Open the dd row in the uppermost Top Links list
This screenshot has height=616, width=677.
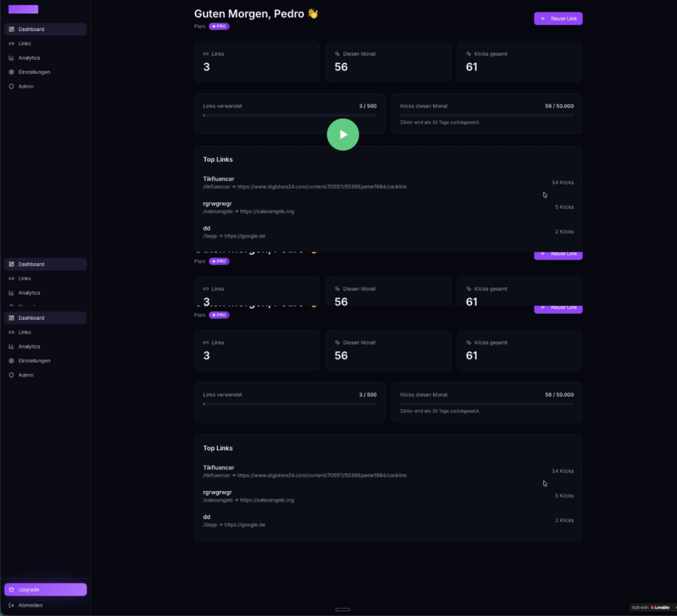pyautogui.click(x=388, y=232)
